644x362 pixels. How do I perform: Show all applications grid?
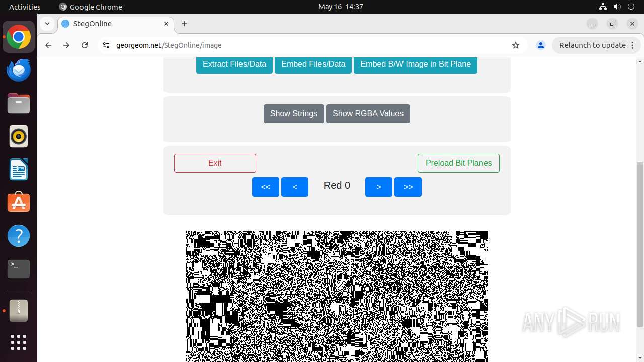[x=19, y=342]
